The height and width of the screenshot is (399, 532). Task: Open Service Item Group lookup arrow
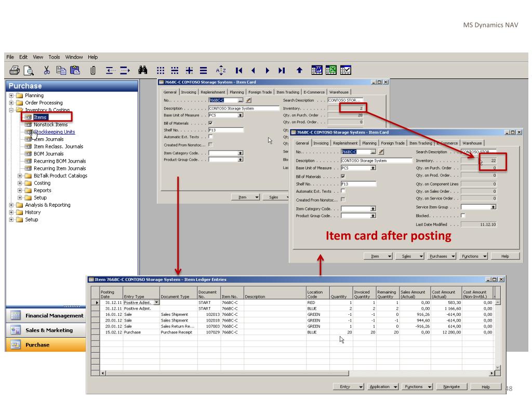pos(494,207)
